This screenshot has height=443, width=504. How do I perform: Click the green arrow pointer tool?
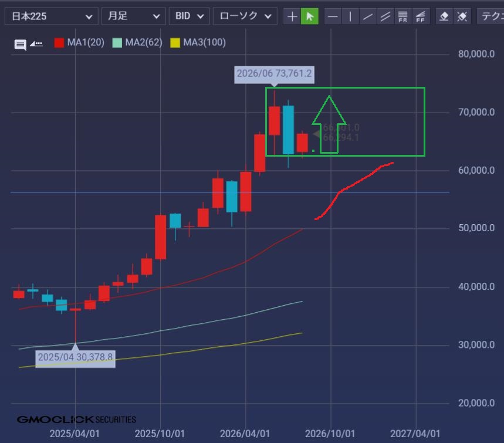point(310,16)
